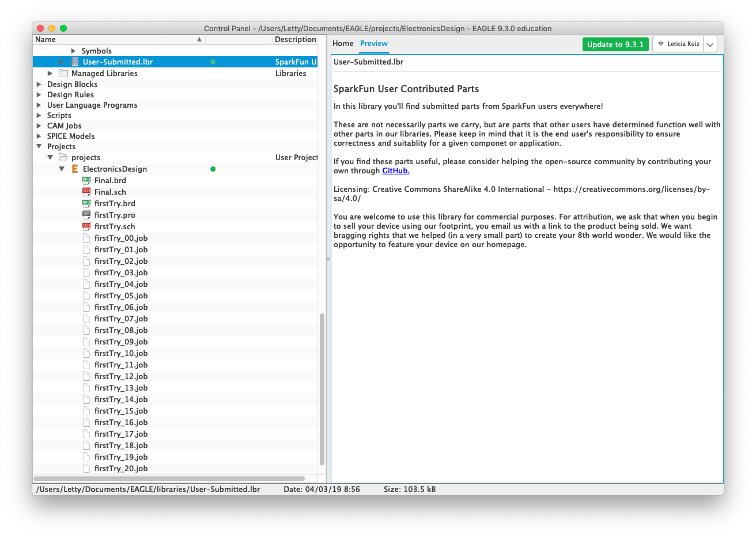Image resolution: width=756 pixels, height=538 pixels.
Task: Open the GitHub link in preview
Action: click(x=396, y=171)
